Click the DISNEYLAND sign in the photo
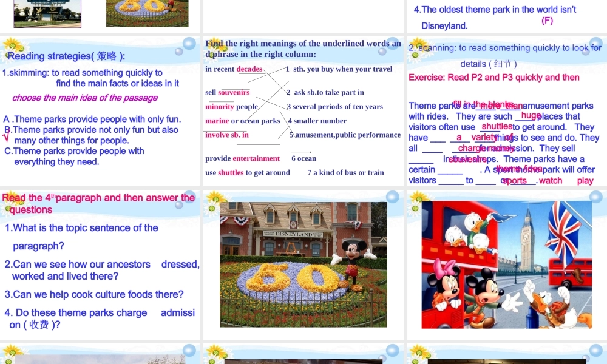Screen dimensions: 607x364 click(293, 234)
